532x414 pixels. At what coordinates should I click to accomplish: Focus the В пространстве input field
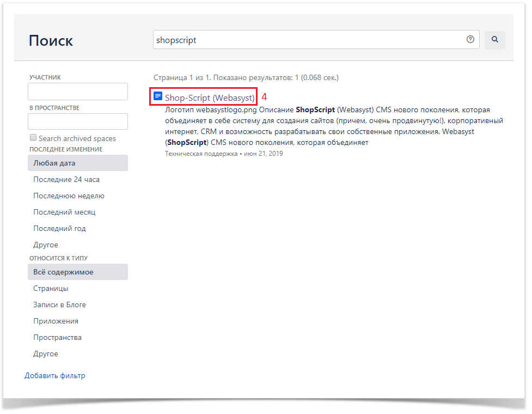[x=78, y=121]
